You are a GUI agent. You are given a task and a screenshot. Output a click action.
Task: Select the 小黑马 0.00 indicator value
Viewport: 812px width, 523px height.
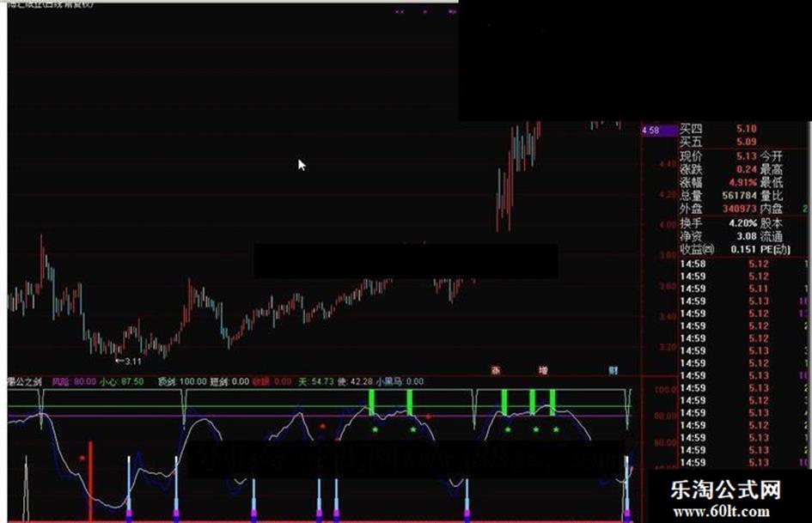pos(400,381)
